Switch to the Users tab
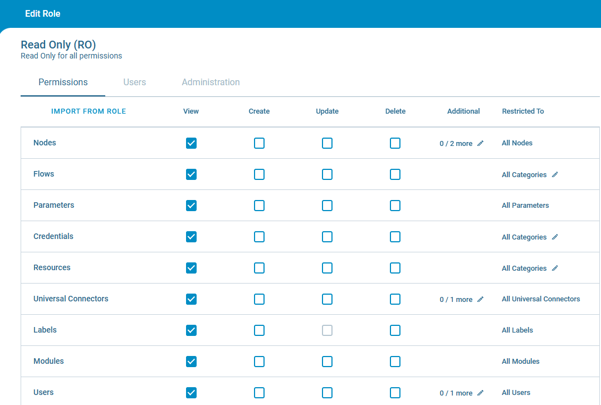This screenshot has height=405, width=601. coord(134,82)
